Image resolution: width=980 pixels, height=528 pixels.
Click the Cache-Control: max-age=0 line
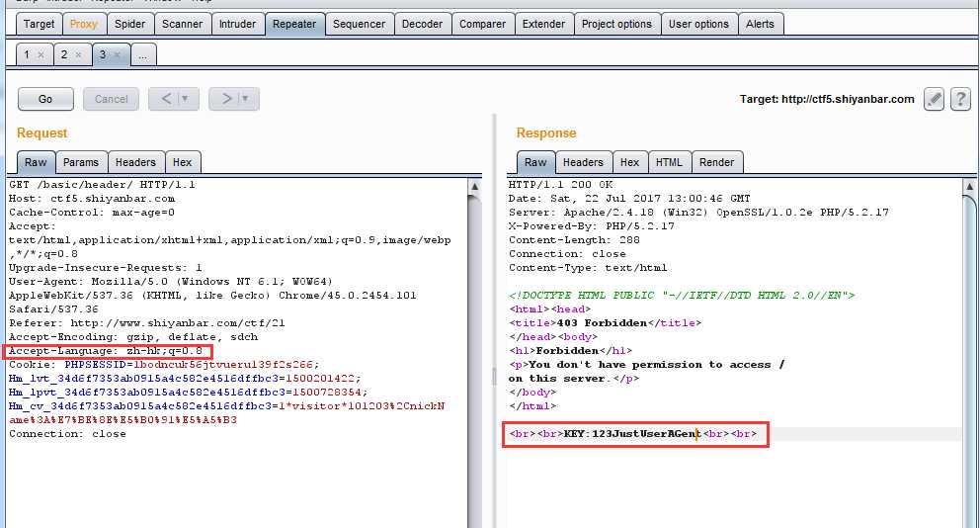point(92,212)
